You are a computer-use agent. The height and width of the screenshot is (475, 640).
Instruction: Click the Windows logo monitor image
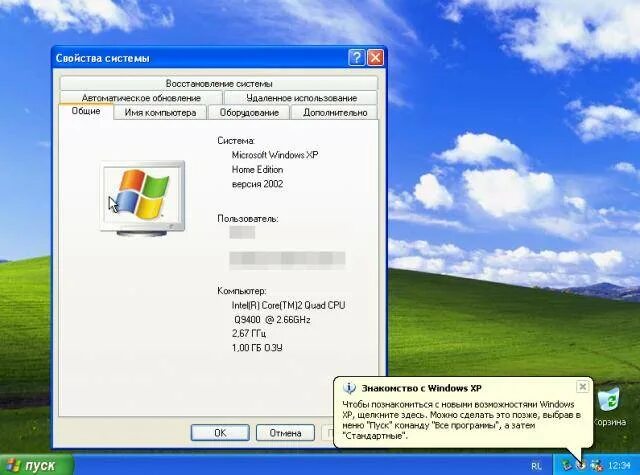[x=142, y=199]
